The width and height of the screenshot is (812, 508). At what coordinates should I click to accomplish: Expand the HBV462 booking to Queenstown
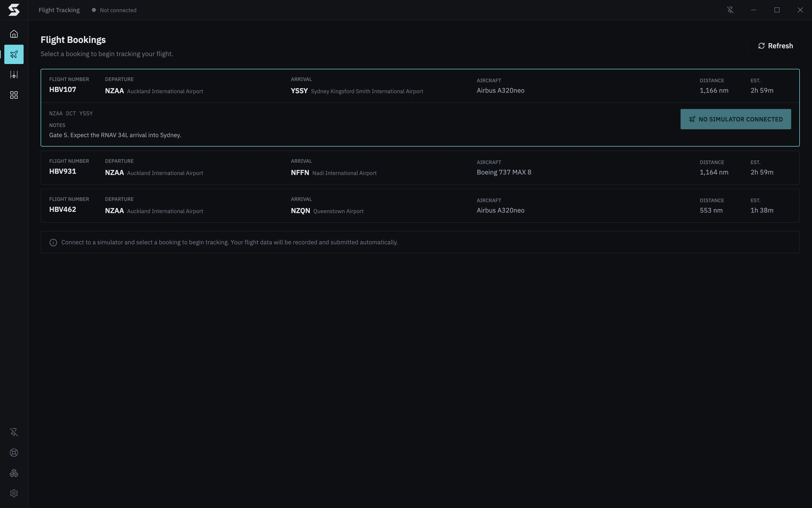coord(420,206)
